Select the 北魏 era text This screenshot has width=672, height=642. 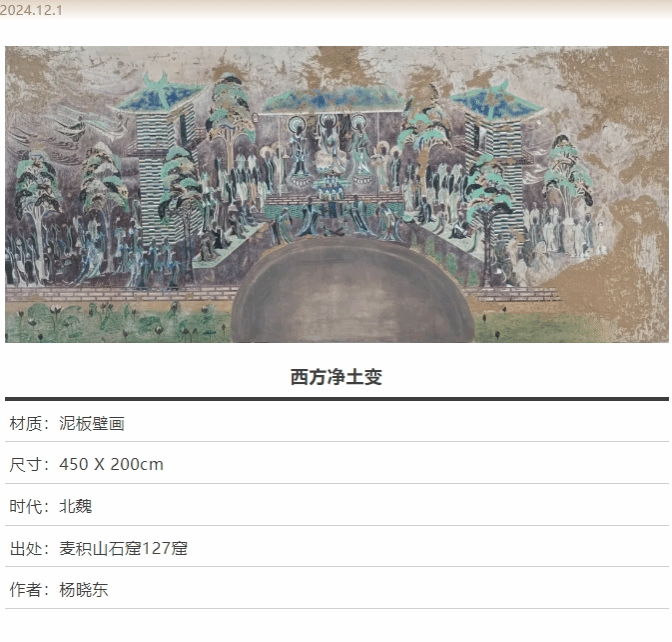tap(76, 506)
